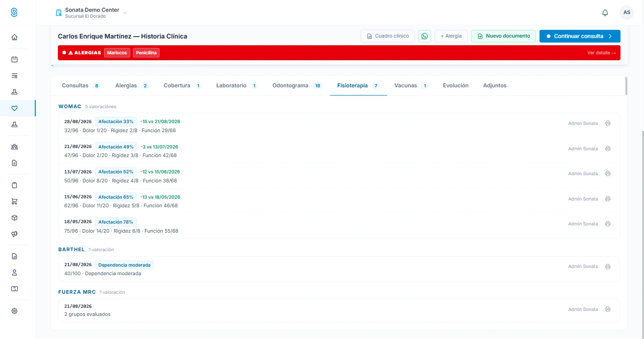Image resolution: width=644 pixels, height=339 pixels.
Task: Open the shopping cart icon in the sidebar
Action: tap(14, 201)
